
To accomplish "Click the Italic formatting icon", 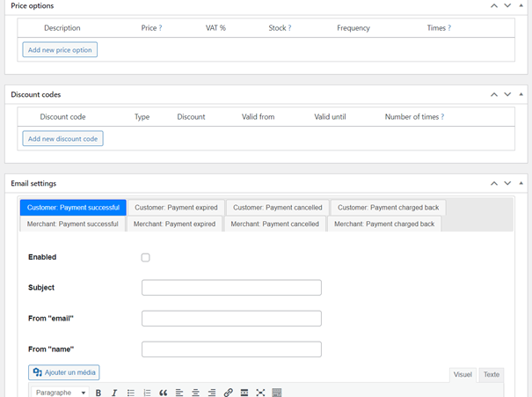I will point(114,393).
